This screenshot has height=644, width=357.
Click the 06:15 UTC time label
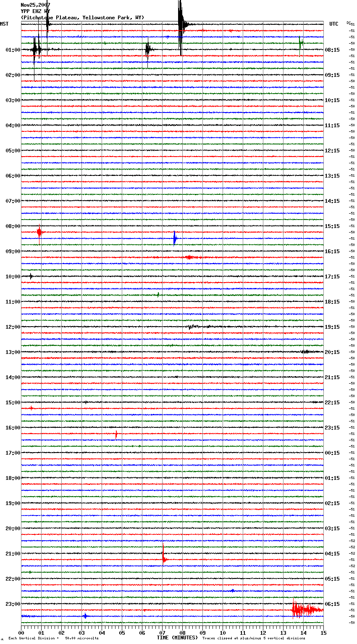[x=332, y=604]
